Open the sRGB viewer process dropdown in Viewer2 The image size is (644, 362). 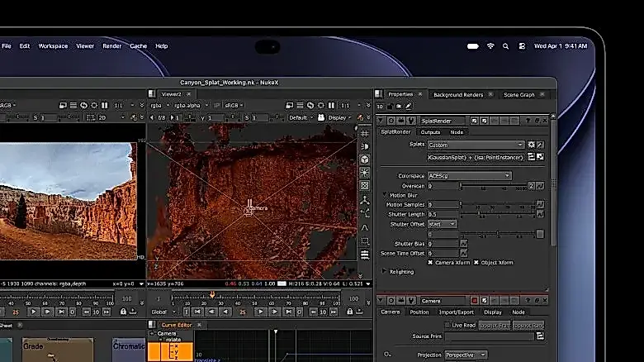click(x=234, y=106)
